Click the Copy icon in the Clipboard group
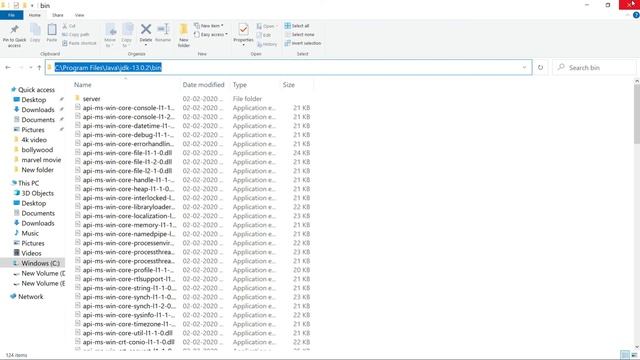This screenshot has height=360, width=640. [x=35, y=30]
